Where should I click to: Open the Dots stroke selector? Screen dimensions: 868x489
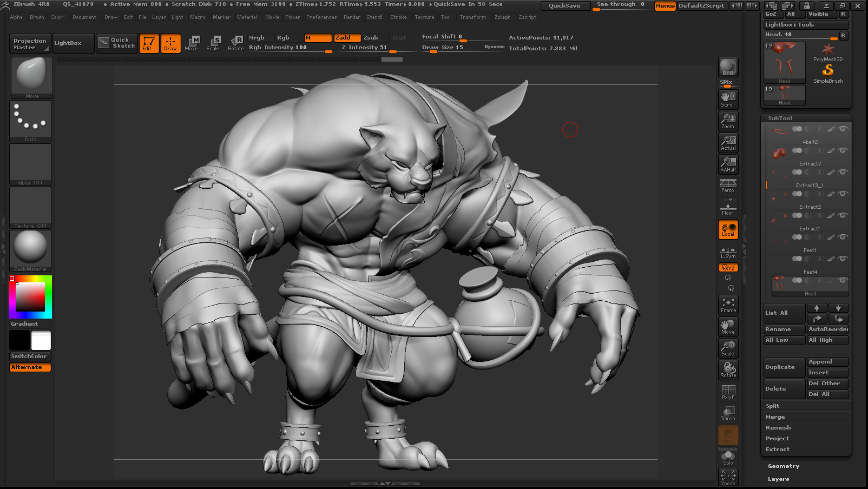(30, 121)
